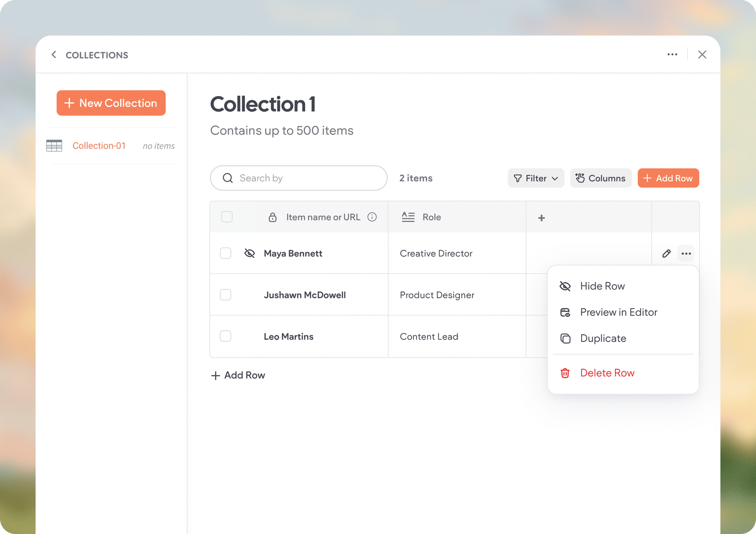The height and width of the screenshot is (534, 756).
Task: Close the Collections panel
Action: click(x=702, y=55)
